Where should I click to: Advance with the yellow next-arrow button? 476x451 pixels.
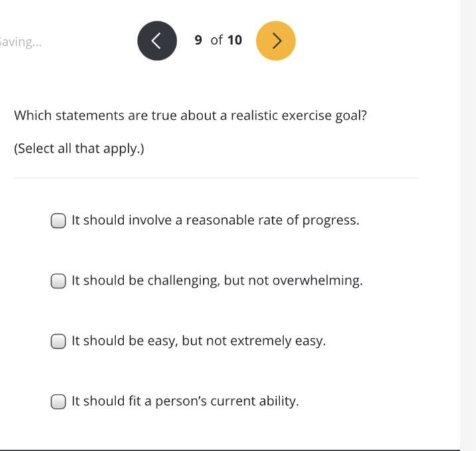pyautogui.click(x=276, y=41)
